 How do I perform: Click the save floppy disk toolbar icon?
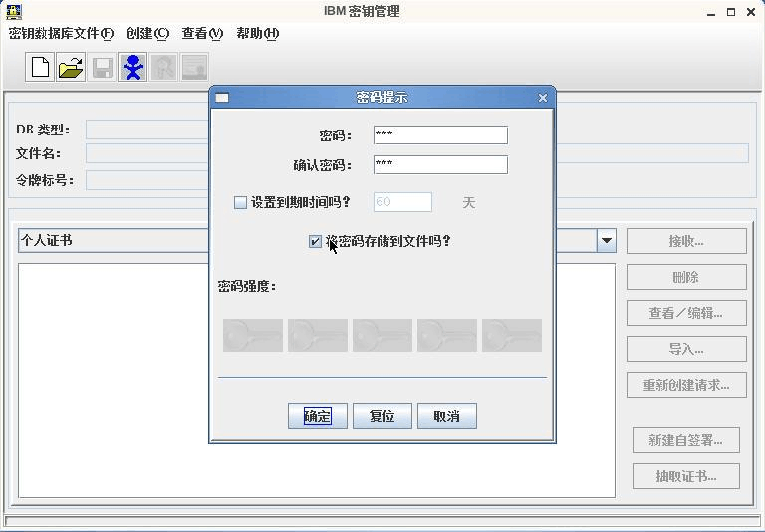click(x=102, y=67)
